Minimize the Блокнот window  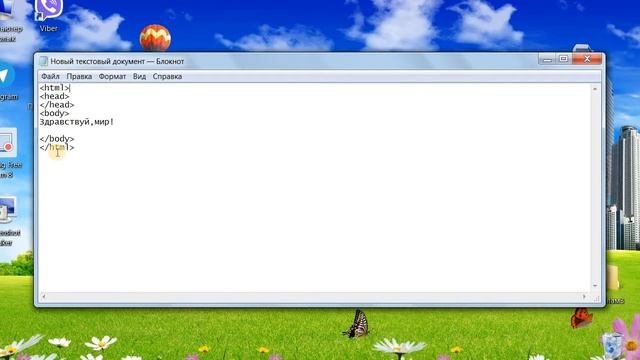coord(547,60)
